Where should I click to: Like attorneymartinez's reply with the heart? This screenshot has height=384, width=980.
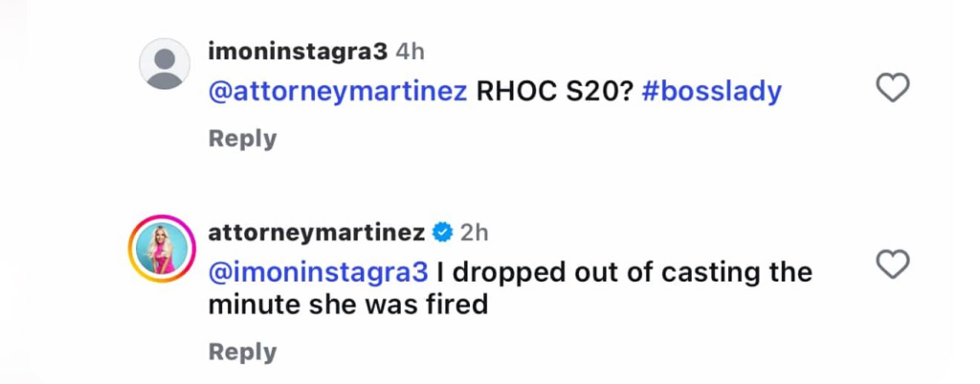coord(893,264)
